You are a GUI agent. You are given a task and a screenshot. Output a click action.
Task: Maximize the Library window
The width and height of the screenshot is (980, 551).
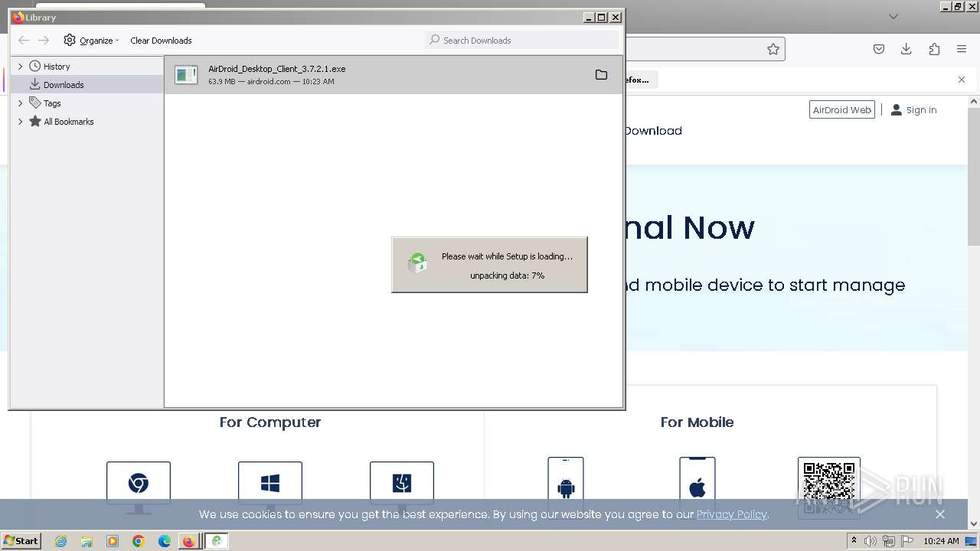[602, 18]
